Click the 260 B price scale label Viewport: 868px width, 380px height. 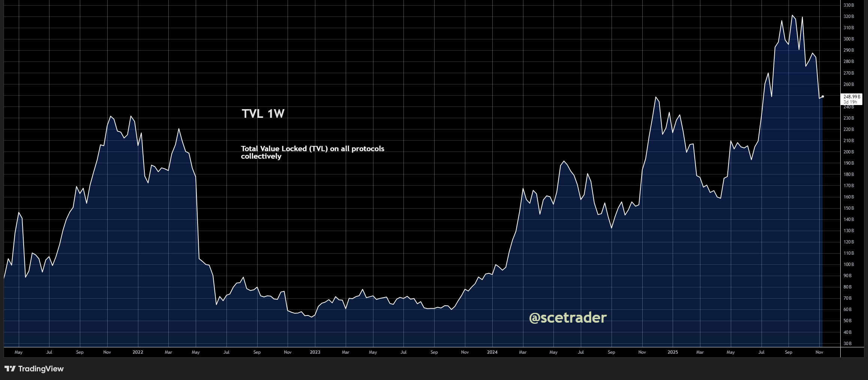(x=849, y=84)
